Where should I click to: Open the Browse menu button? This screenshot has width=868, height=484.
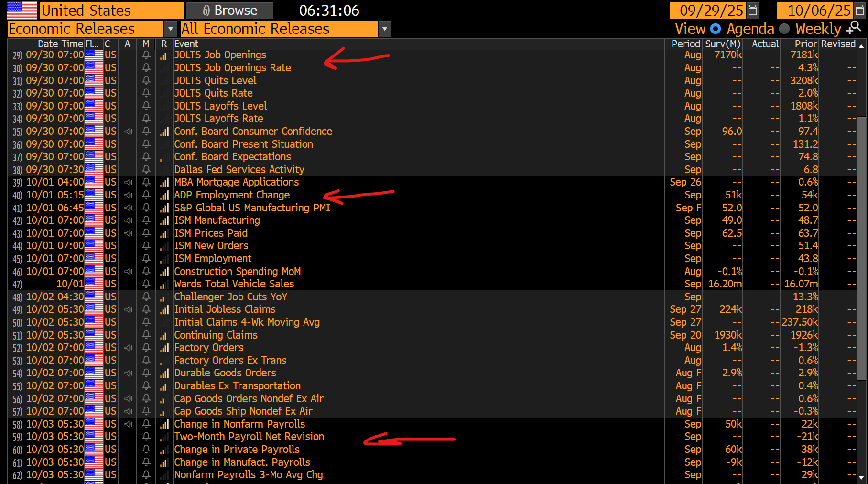[230, 11]
